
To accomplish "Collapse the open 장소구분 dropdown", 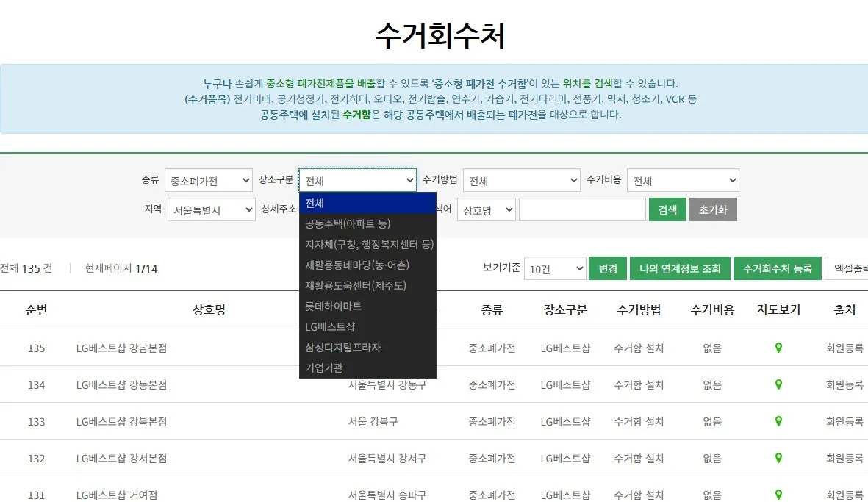I will [358, 180].
